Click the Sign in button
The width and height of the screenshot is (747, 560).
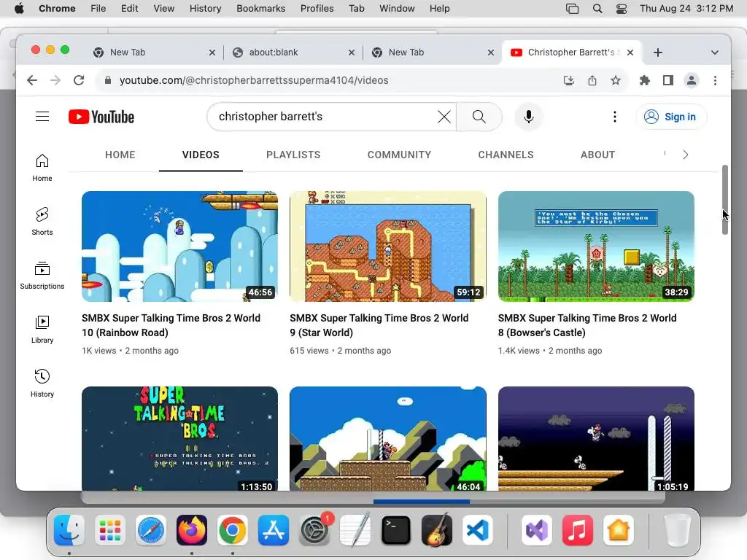point(671,117)
